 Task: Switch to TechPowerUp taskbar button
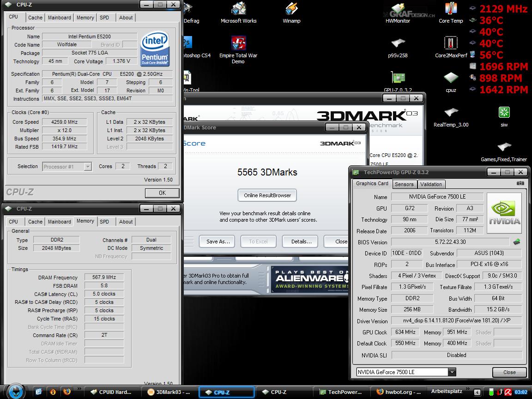(341, 392)
